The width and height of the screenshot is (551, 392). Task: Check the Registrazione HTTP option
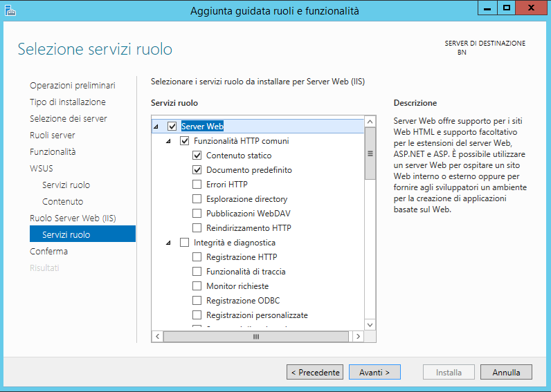[x=197, y=257]
